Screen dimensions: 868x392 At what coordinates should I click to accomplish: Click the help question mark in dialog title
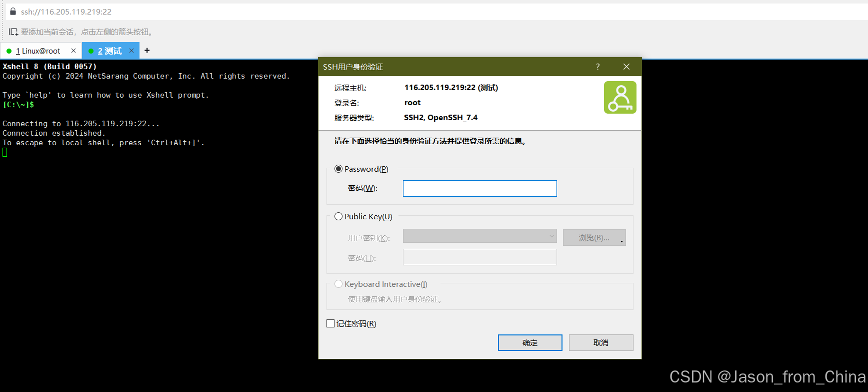(x=597, y=67)
